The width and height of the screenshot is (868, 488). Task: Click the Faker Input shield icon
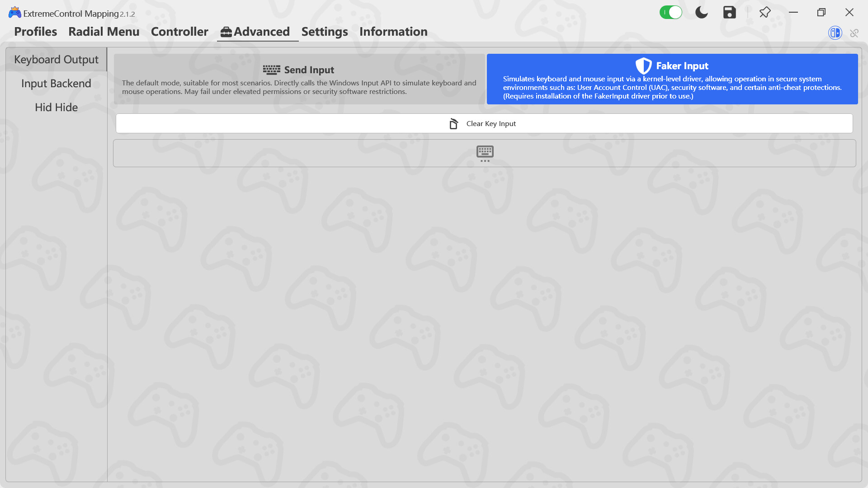pyautogui.click(x=644, y=66)
